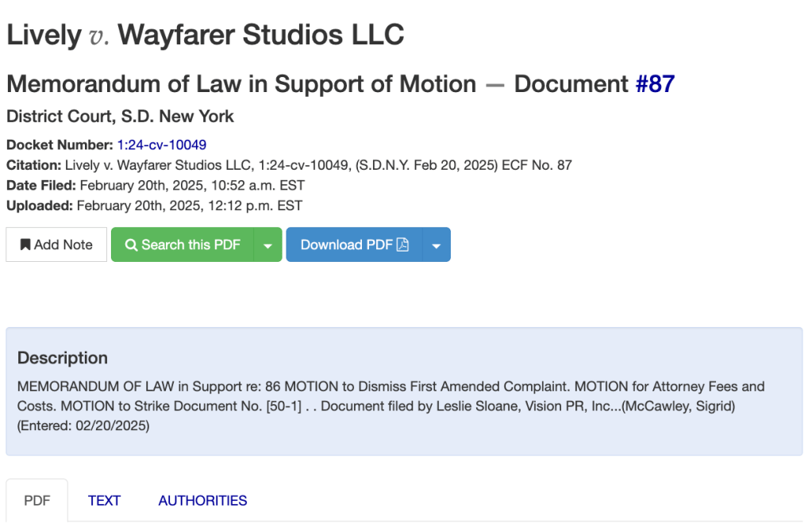Open the AUTHORITIES tab
Image resolution: width=812 pixels, height=523 pixels.
coord(202,501)
